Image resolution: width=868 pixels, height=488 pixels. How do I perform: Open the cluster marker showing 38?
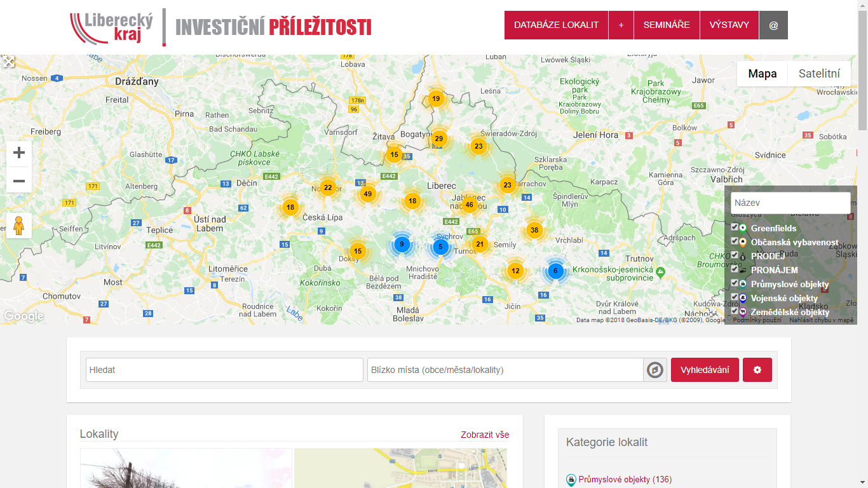click(534, 230)
